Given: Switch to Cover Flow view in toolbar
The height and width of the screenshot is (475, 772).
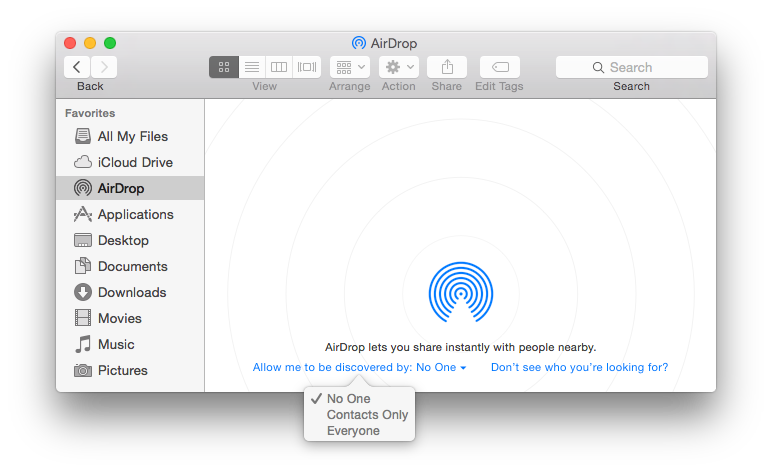Looking at the screenshot, I should pos(307,67).
